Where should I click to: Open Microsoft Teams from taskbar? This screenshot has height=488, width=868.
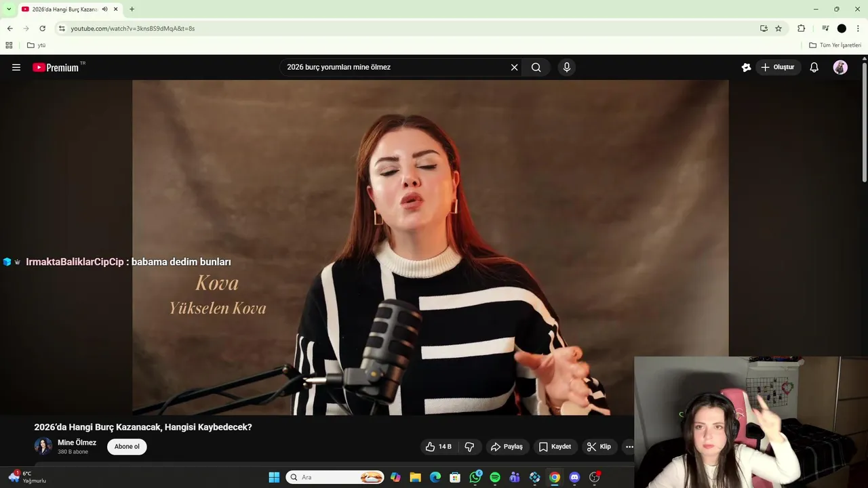[515, 477]
